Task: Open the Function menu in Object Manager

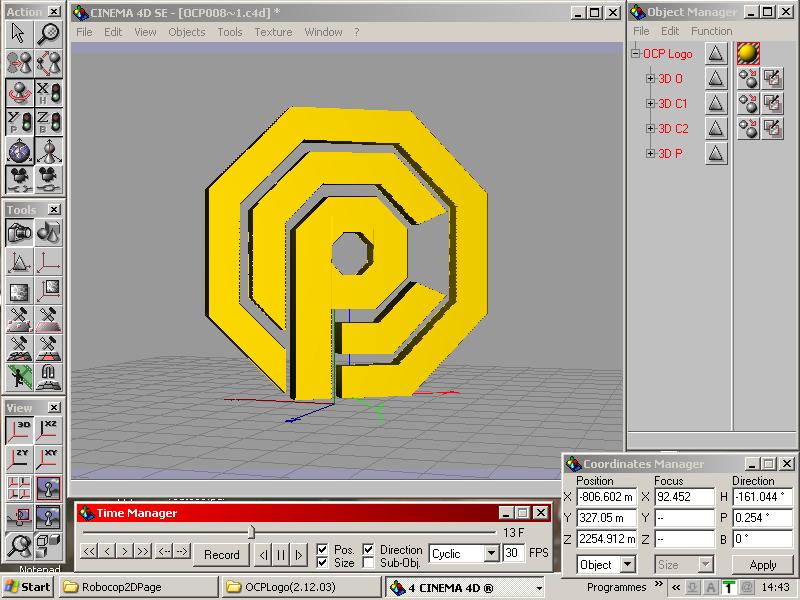Action: [x=711, y=31]
